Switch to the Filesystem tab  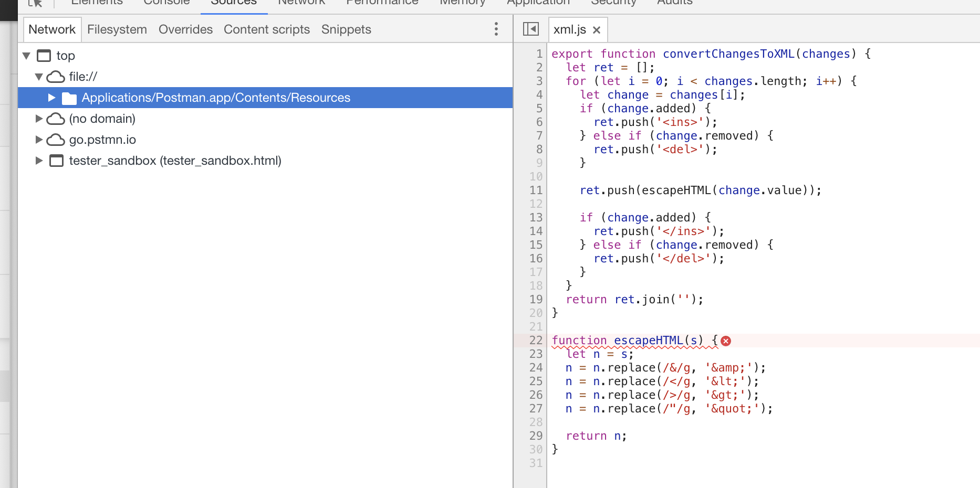coord(117,29)
